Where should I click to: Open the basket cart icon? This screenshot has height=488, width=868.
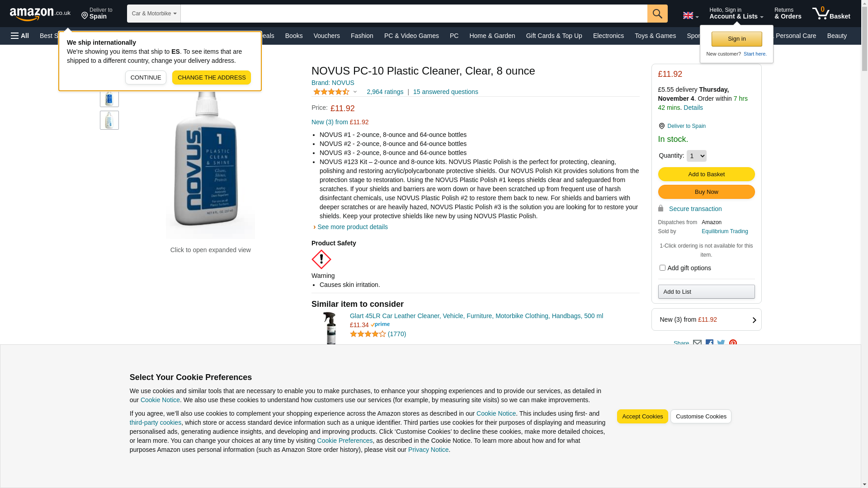click(x=830, y=14)
